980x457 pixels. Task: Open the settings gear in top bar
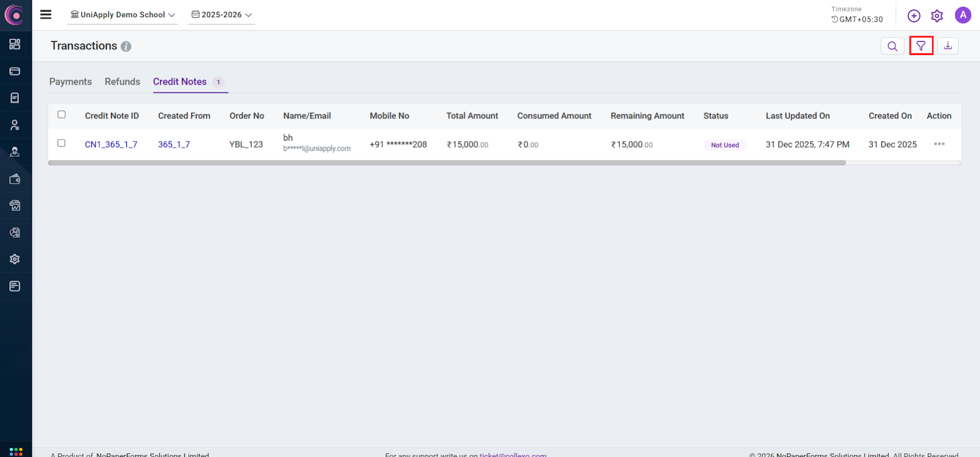point(937,16)
